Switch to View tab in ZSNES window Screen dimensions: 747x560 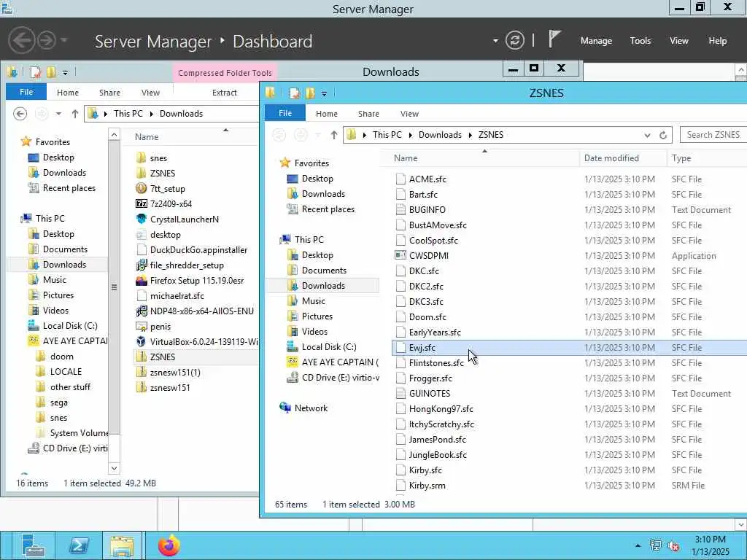[409, 114]
